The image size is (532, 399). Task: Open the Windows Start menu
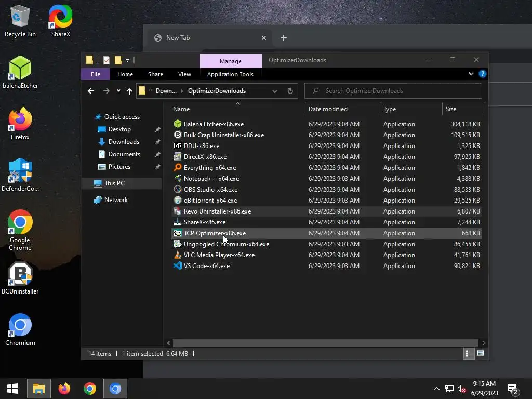[x=12, y=389]
